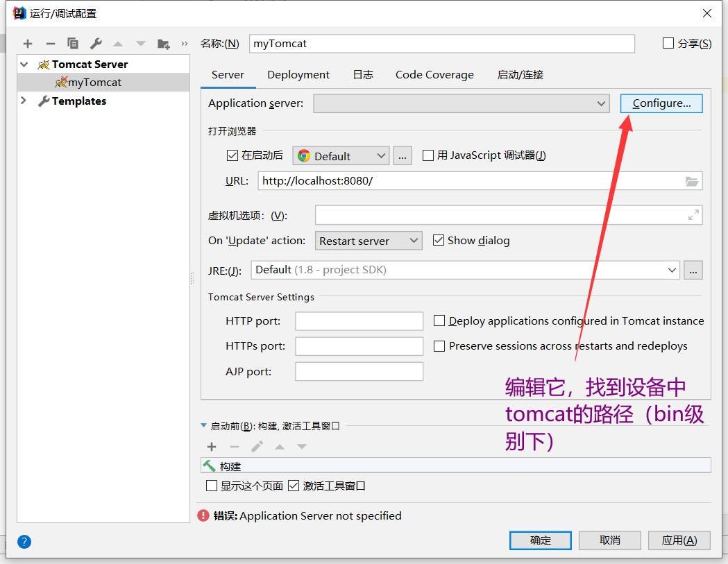
Task: Enable Preserve sessions across restarts and redeploys
Action: (439, 346)
